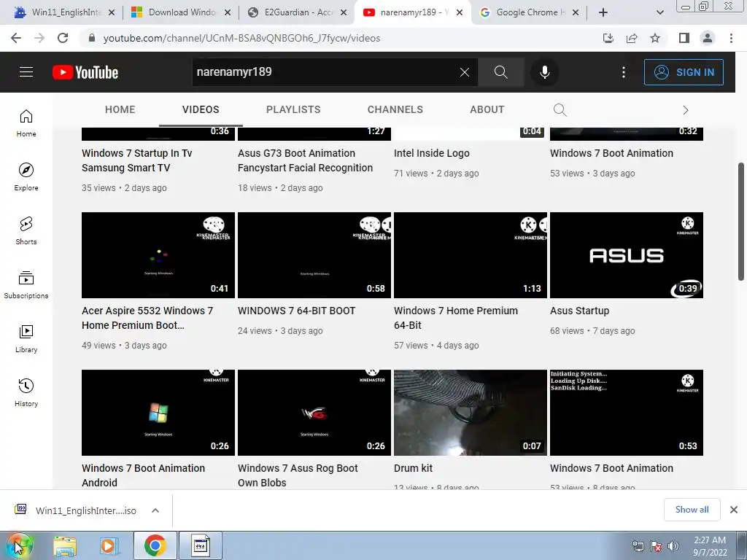
Task: Open Explore in the left sidebar
Action: (x=26, y=177)
